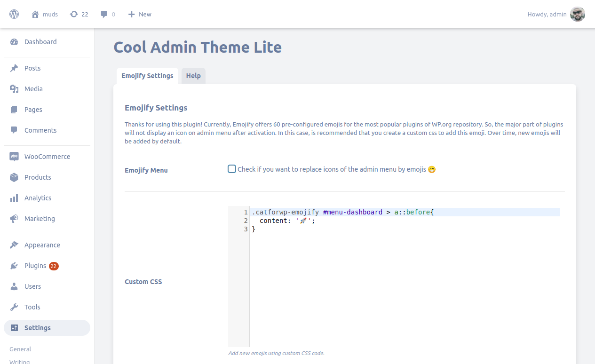
Task: Click the Emojify Settings section heading
Action: (156, 108)
